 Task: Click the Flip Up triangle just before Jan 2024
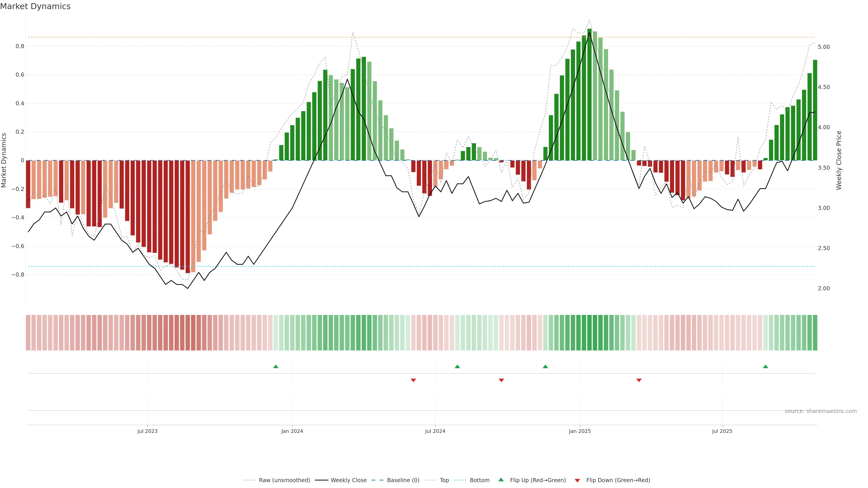click(276, 366)
